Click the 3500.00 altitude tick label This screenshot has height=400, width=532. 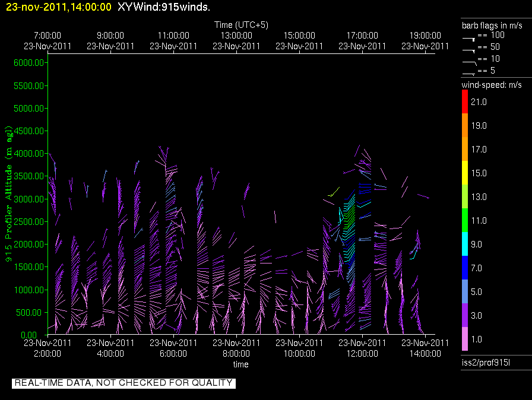coord(29,176)
